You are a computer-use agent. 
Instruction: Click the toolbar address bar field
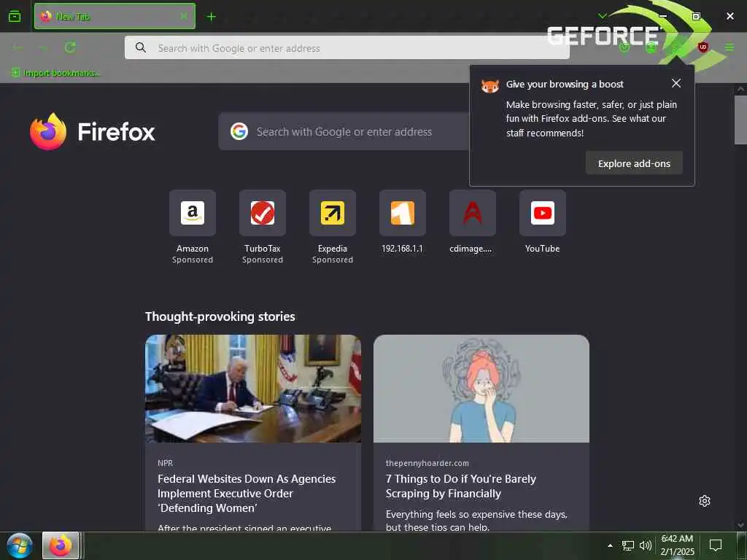347,48
